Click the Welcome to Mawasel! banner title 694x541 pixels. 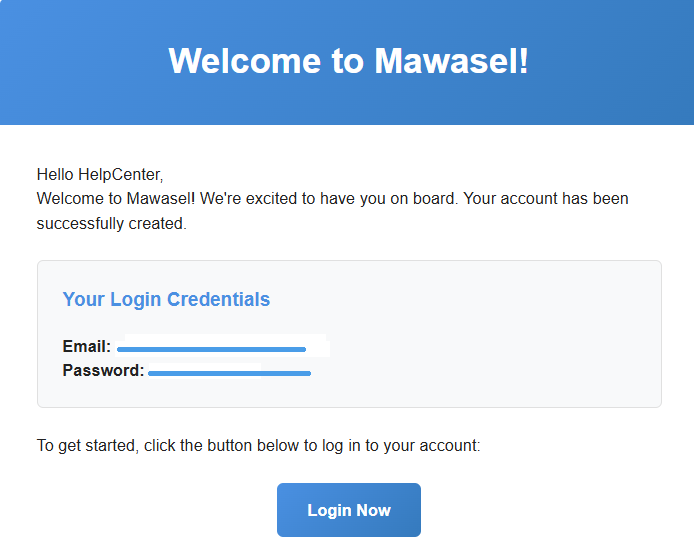pos(348,61)
